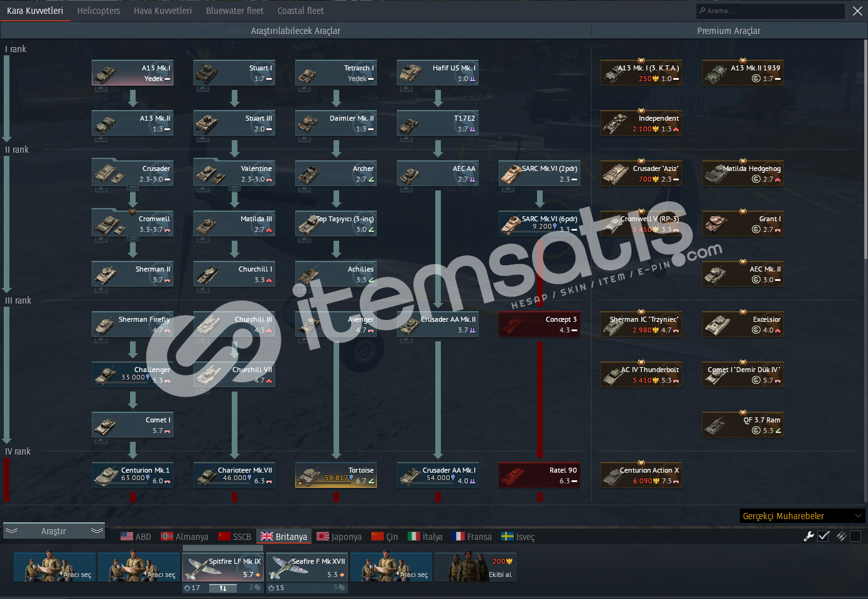Close the research tree window

[x=857, y=11]
